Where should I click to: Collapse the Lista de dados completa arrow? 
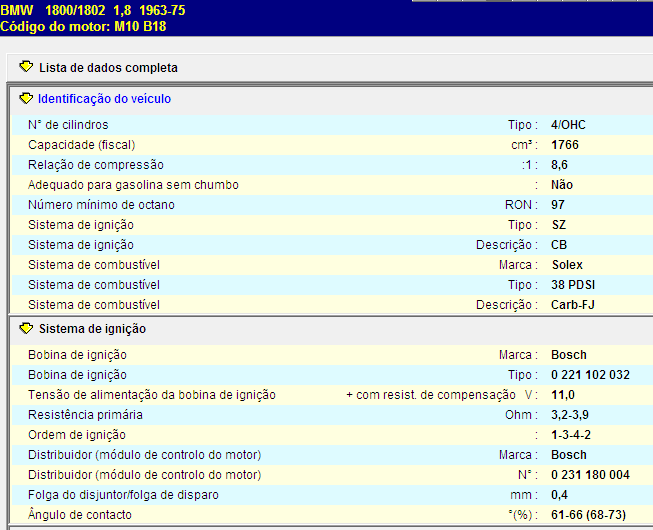coord(26,67)
